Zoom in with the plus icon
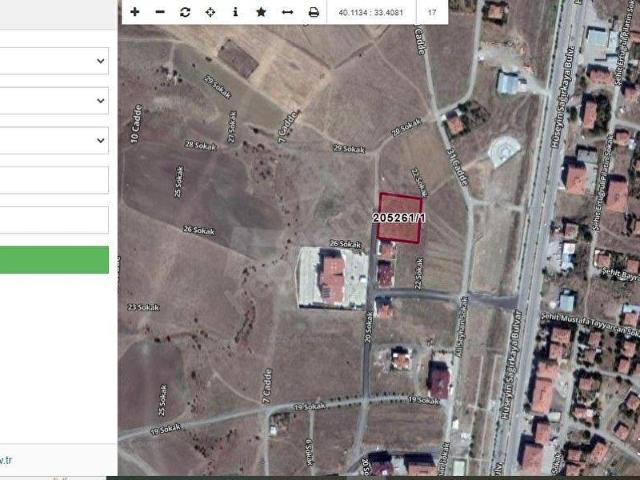The width and height of the screenshot is (640, 480). point(135,12)
